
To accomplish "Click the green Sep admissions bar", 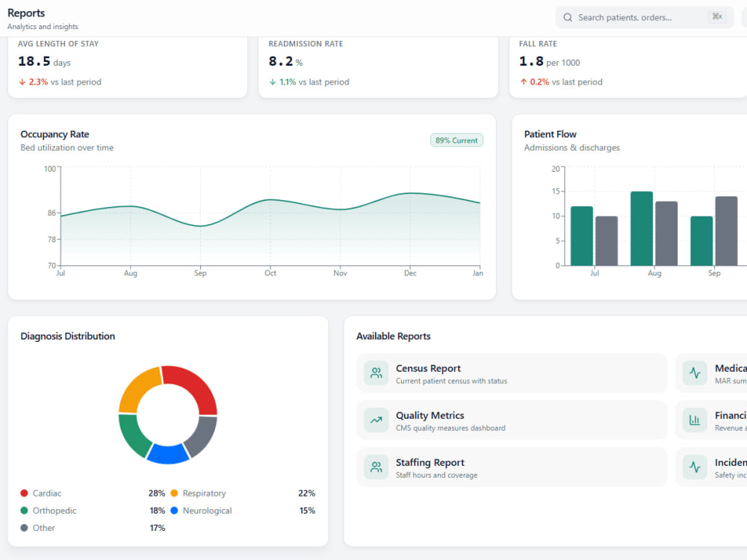I will point(701,241).
